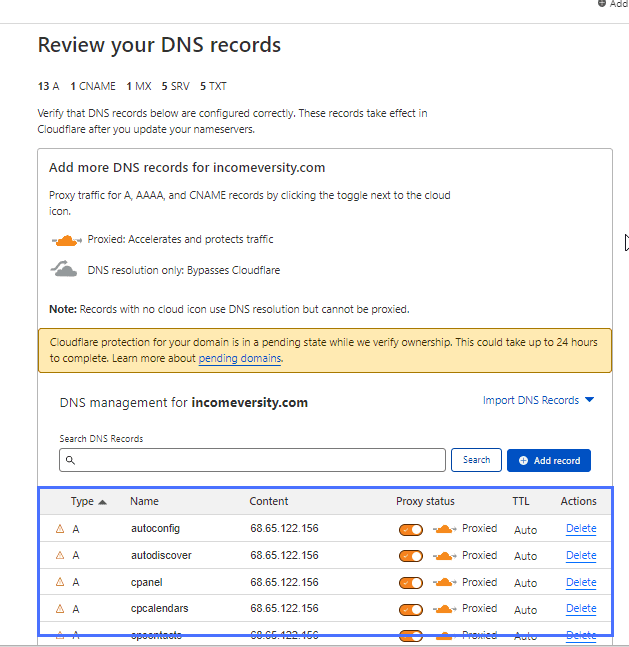Click the '1 MX' record count

pos(139,86)
